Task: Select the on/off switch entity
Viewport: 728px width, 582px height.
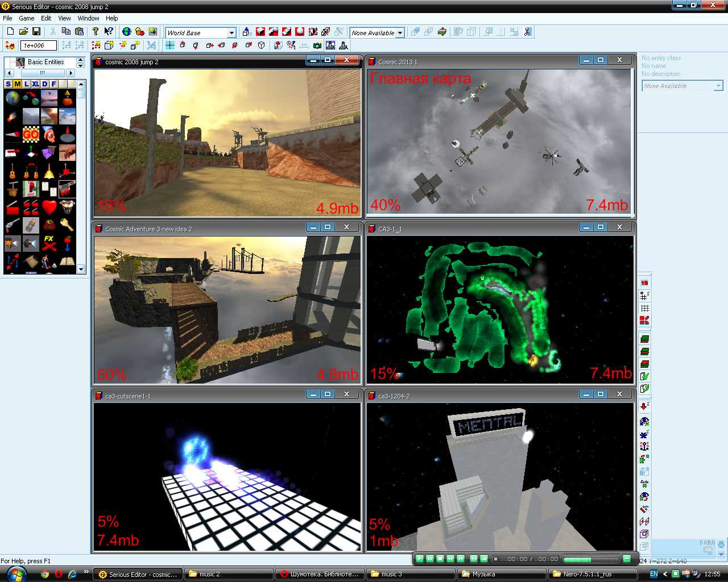Action: coord(31,189)
